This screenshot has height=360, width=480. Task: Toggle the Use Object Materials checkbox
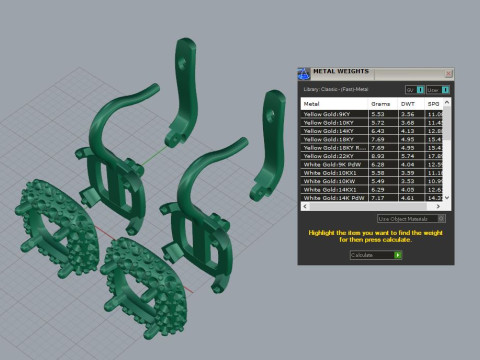pos(441,219)
